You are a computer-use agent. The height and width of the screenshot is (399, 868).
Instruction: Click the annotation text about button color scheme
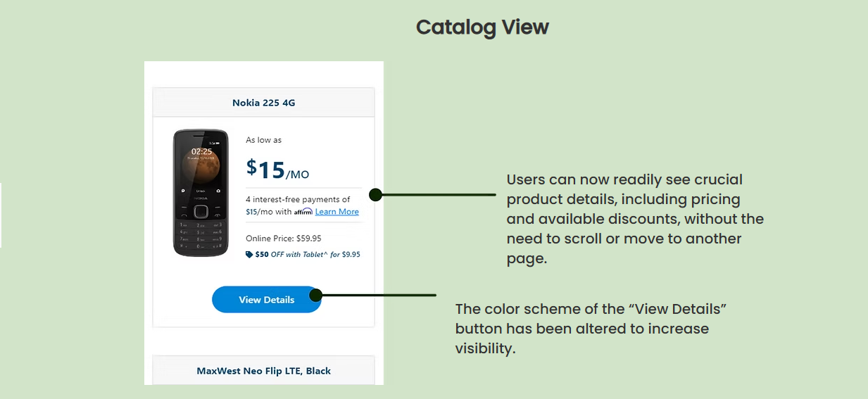pyautogui.click(x=590, y=329)
